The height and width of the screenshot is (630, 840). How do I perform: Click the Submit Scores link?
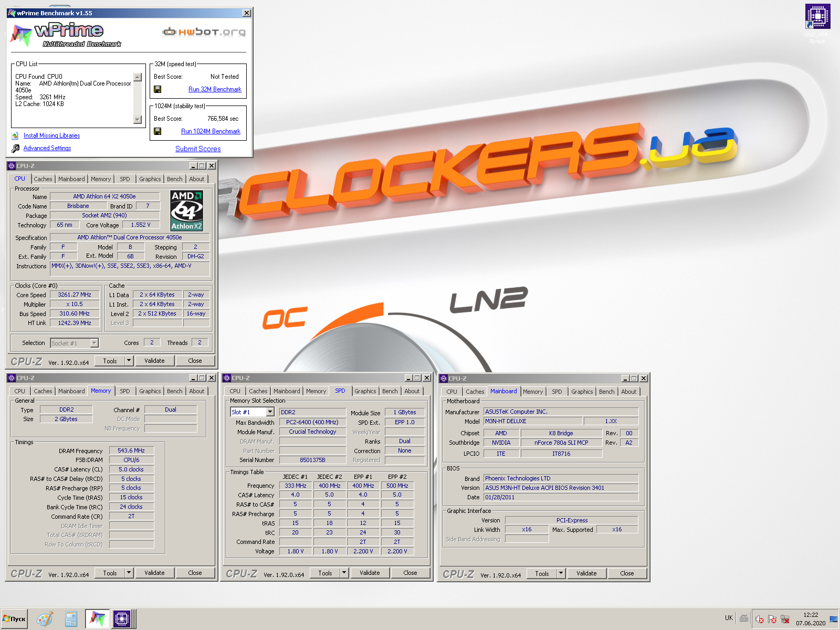coord(198,149)
